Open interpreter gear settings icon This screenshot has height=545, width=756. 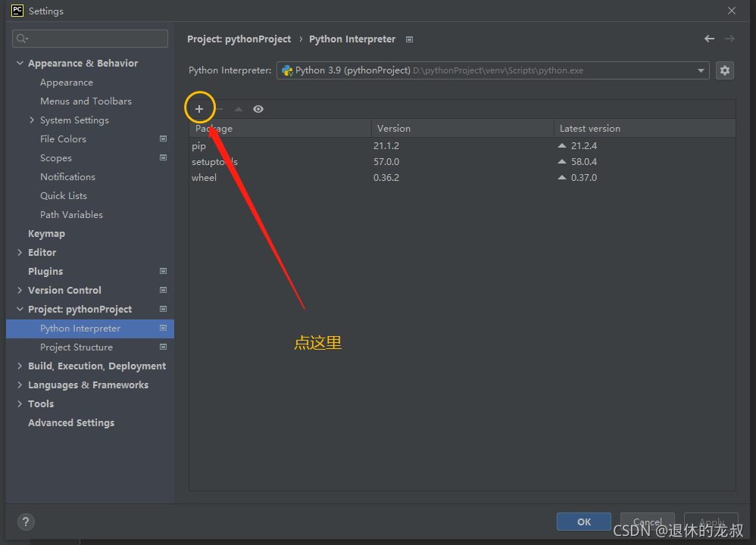725,70
